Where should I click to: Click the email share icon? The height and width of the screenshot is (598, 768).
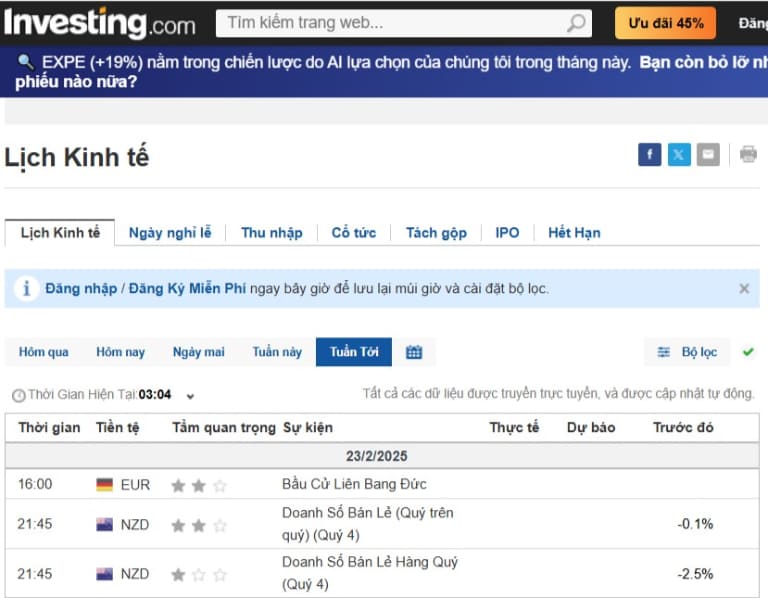pyautogui.click(x=708, y=154)
